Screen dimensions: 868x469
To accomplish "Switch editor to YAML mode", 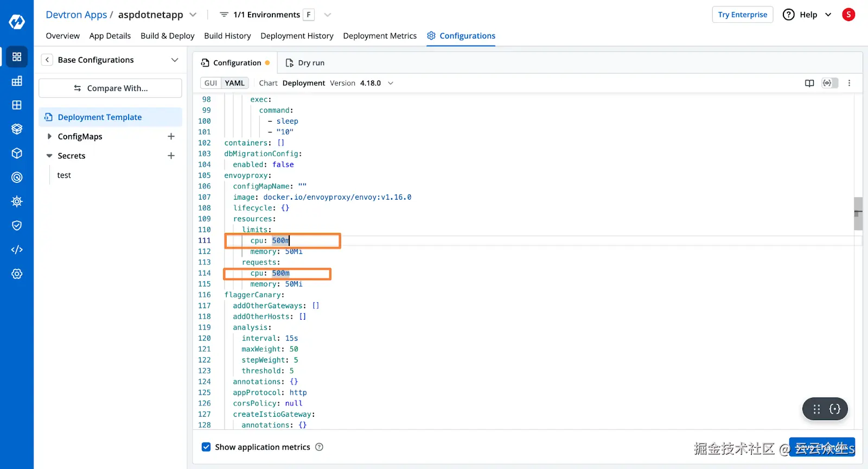I will point(235,83).
